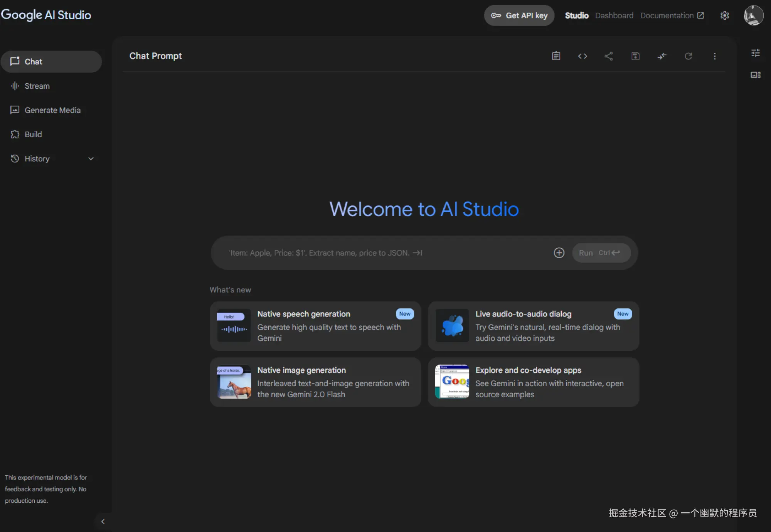Image resolution: width=771 pixels, height=532 pixels.
Task: Open Generate Media from sidebar
Action: (52, 110)
